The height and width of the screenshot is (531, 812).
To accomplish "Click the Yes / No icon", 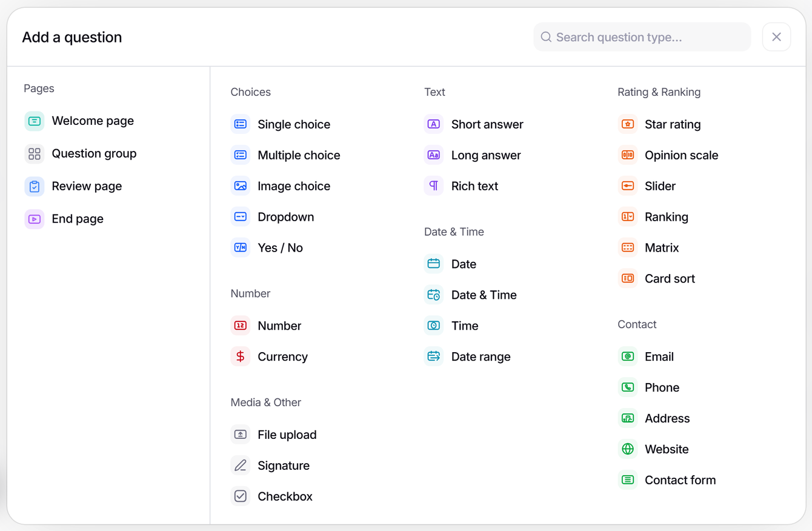I will [241, 248].
